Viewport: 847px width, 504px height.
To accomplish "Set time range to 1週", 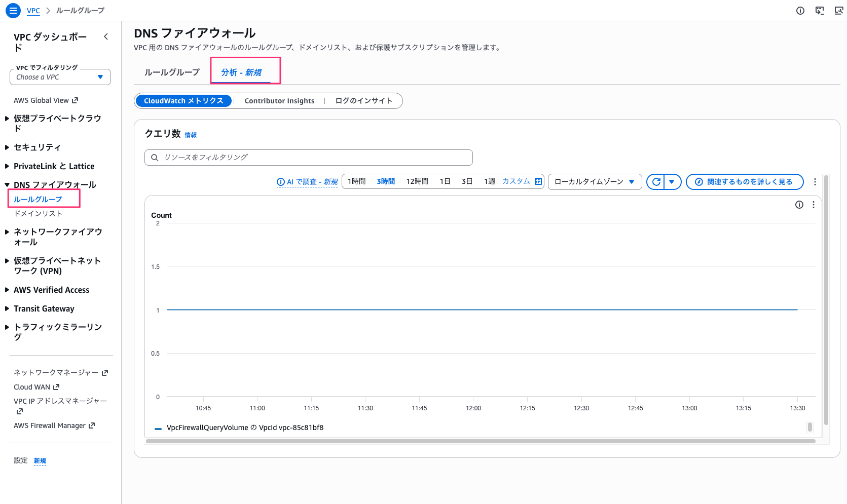I will click(489, 181).
